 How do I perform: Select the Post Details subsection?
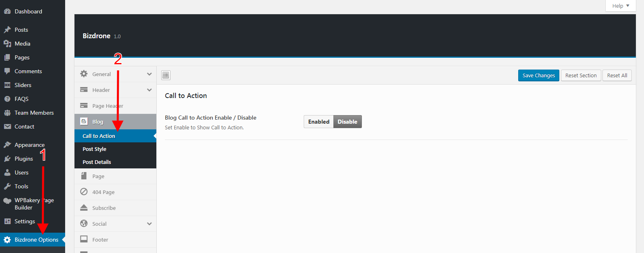point(115,162)
